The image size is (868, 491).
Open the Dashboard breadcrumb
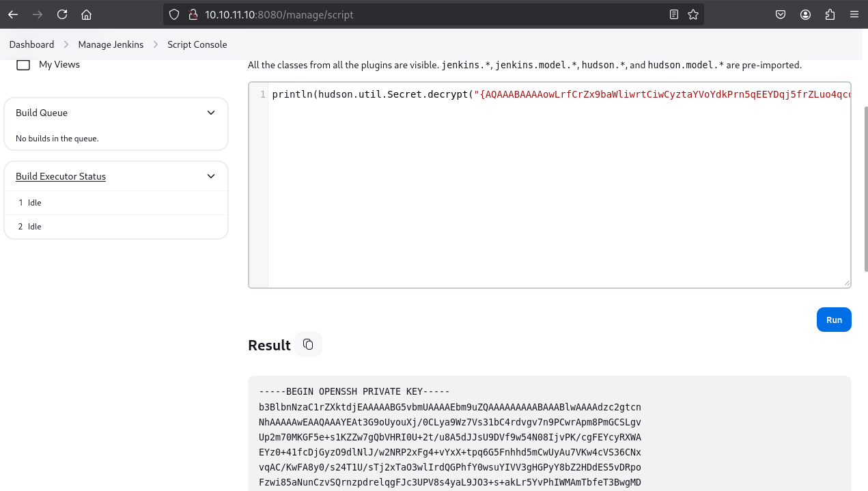(31, 44)
